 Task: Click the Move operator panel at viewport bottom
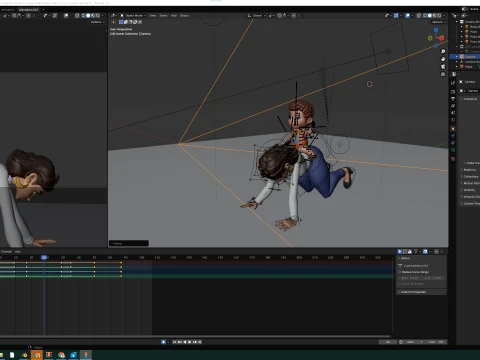[129, 243]
